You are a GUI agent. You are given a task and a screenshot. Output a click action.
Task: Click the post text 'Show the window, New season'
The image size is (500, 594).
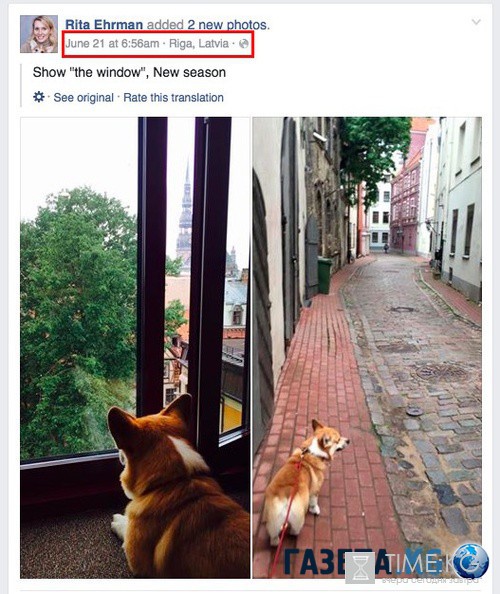tap(129, 72)
